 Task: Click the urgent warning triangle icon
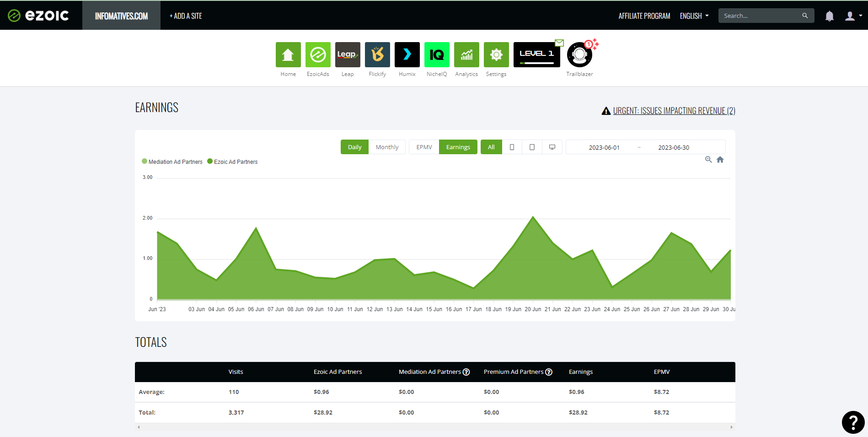pyautogui.click(x=606, y=111)
